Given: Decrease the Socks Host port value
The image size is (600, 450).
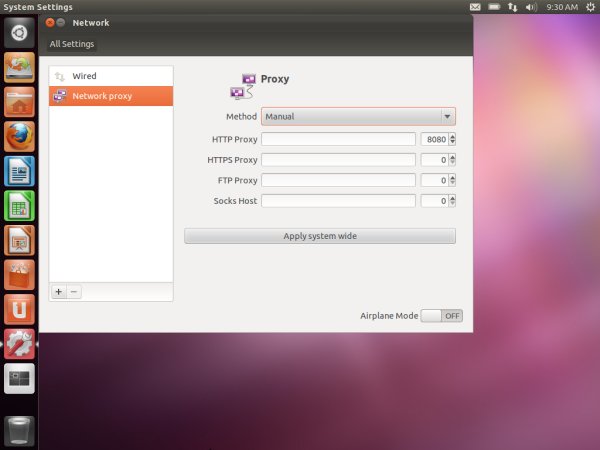Looking at the screenshot, I should coord(453,204).
